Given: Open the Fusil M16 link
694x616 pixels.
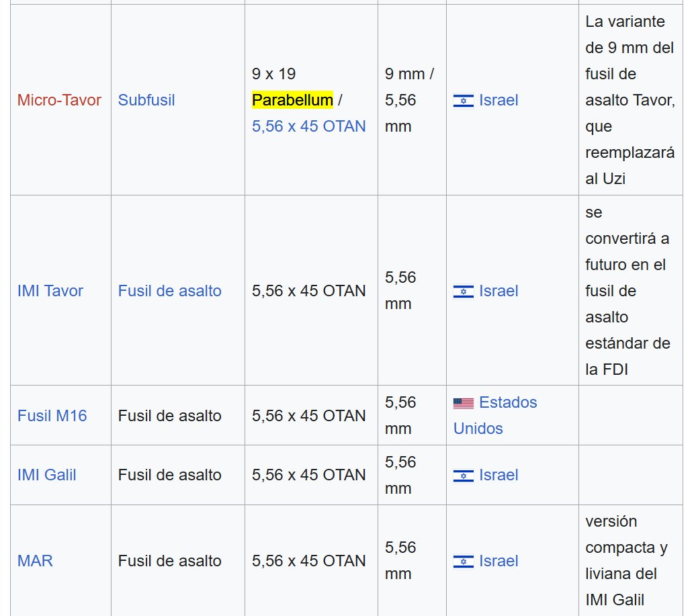Looking at the screenshot, I should [52, 416].
